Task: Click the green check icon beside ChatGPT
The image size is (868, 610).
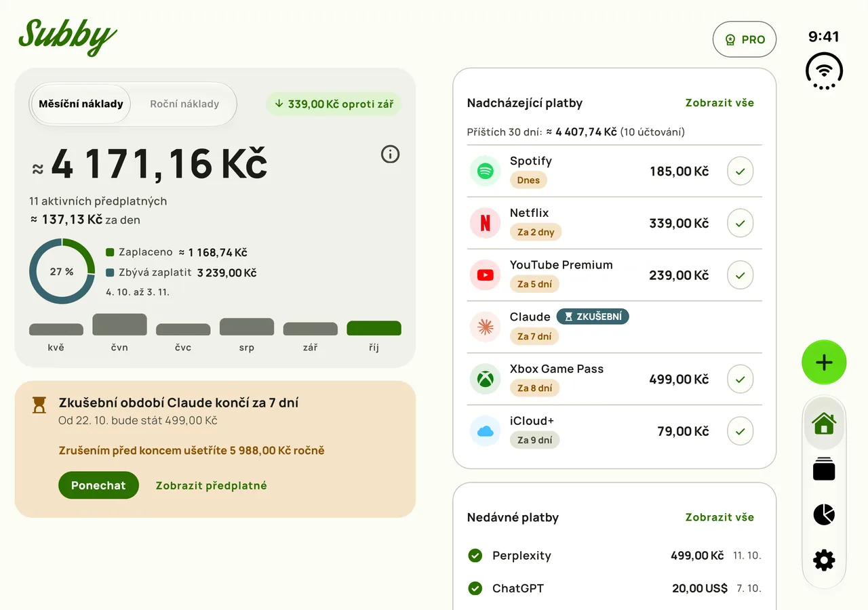Action: pos(475,588)
